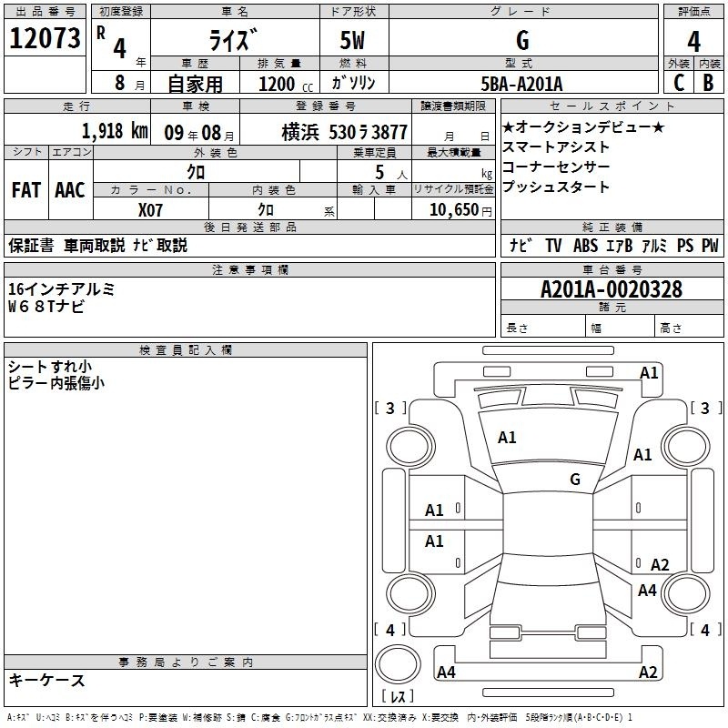
Task: Click the 検査員記入欄 section header
Action: coord(186,350)
